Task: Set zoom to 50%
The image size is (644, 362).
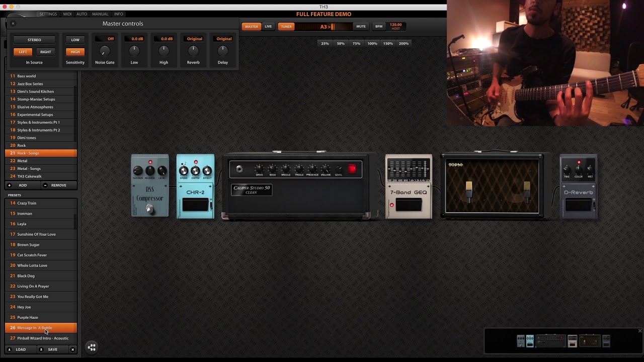Action: click(x=341, y=44)
